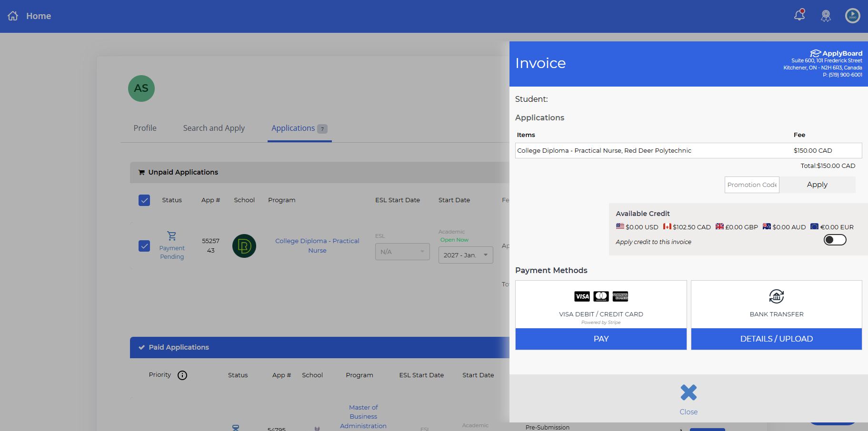Enable Apply credit to this invoice switch
The image size is (868, 431).
[835, 240]
